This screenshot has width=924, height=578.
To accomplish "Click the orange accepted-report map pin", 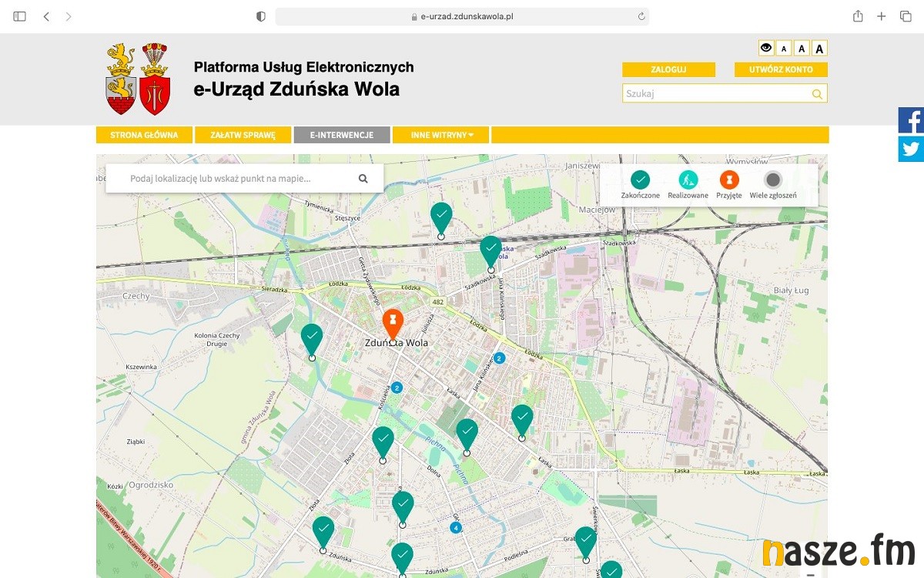I will (x=393, y=322).
